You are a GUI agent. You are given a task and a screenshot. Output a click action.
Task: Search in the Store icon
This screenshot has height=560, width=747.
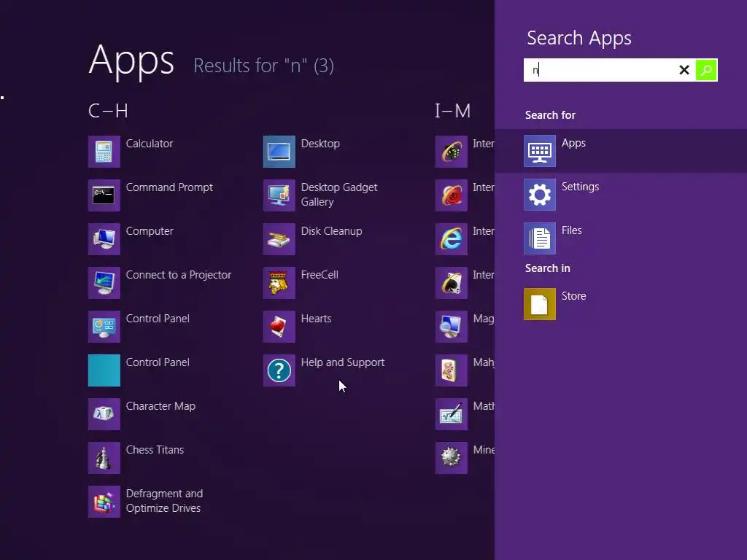pos(540,304)
